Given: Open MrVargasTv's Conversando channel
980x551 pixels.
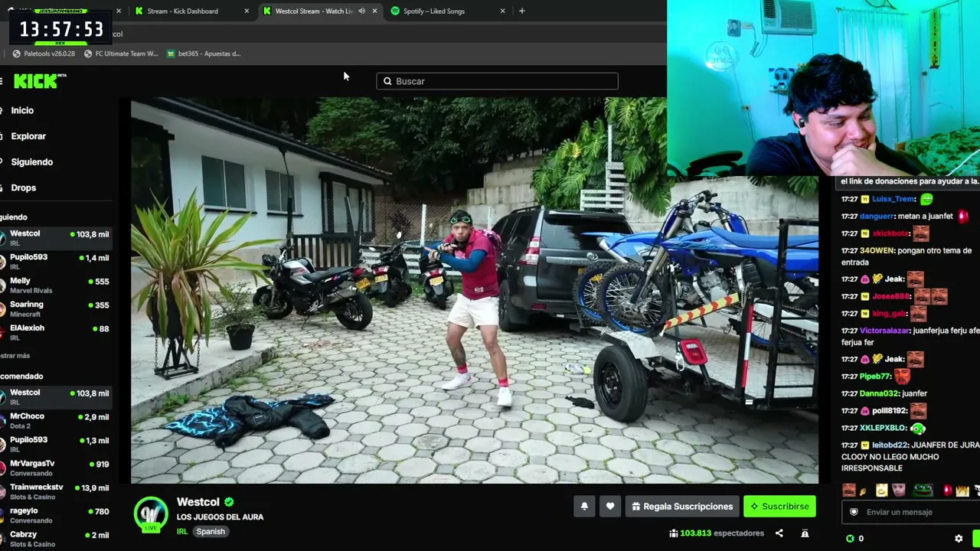Looking at the screenshot, I should pos(57,468).
